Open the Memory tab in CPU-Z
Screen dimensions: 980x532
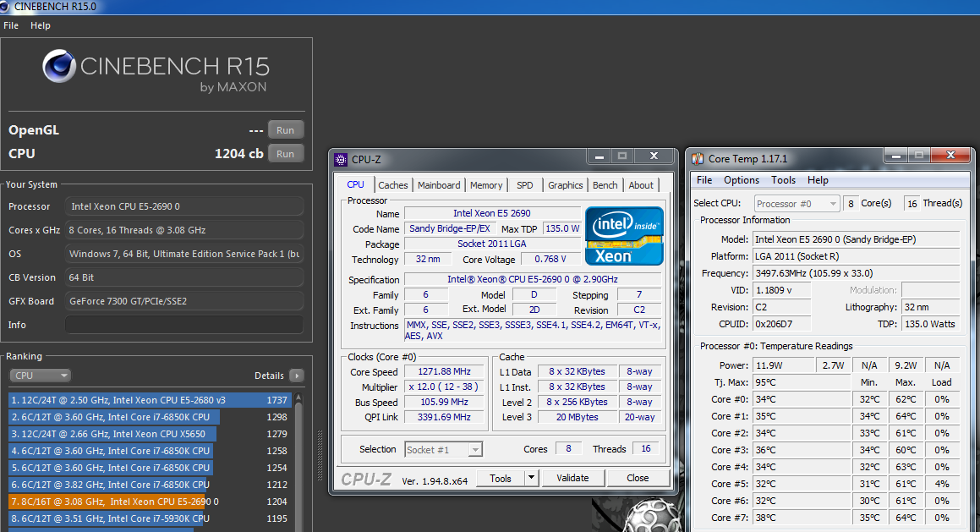point(485,185)
